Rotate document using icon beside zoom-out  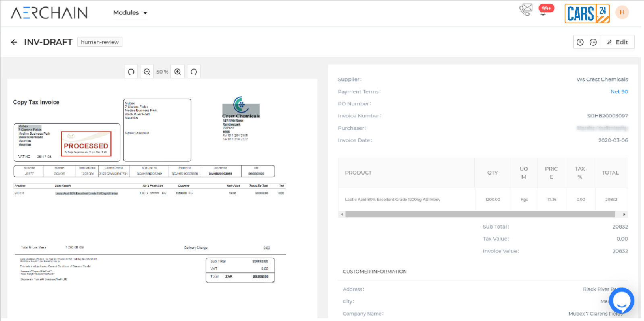tap(131, 72)
